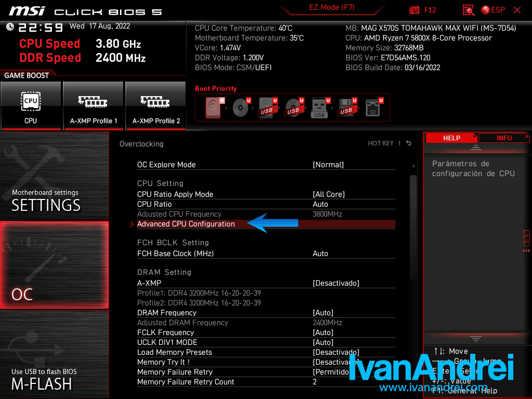
Task: Switch to the INFO tab
Action: click(504, 138)
